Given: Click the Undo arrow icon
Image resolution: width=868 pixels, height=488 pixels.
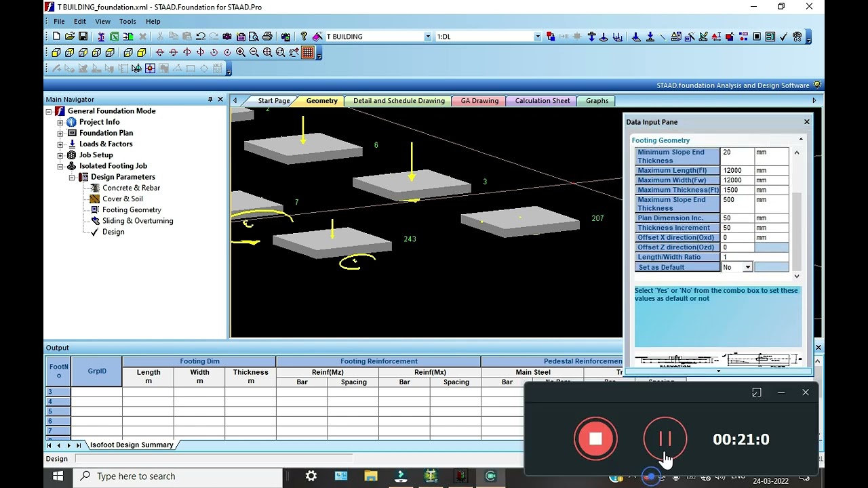Looking at the screenshot, I should click(x=201, y=37).
